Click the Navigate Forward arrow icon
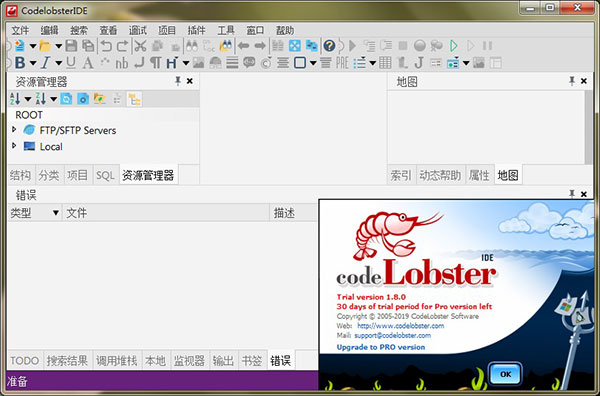600x396 pixels. tap(260, 46)
